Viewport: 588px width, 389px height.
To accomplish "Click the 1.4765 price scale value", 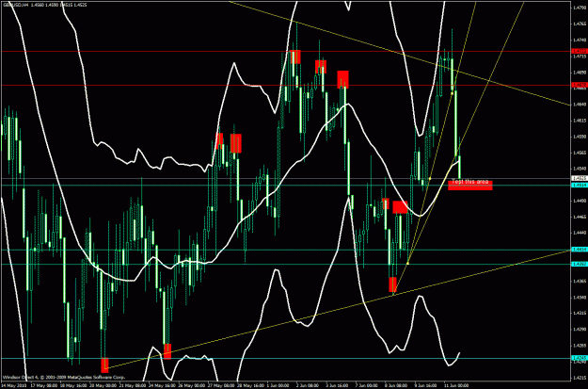I will tap(578, 24).
